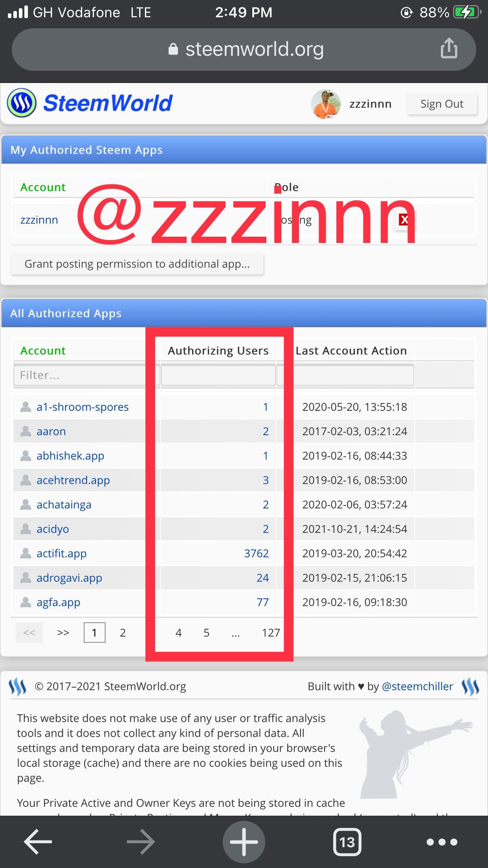Tap the browser back arrow
Screen dimensions: 488x868
coord(38,842)
